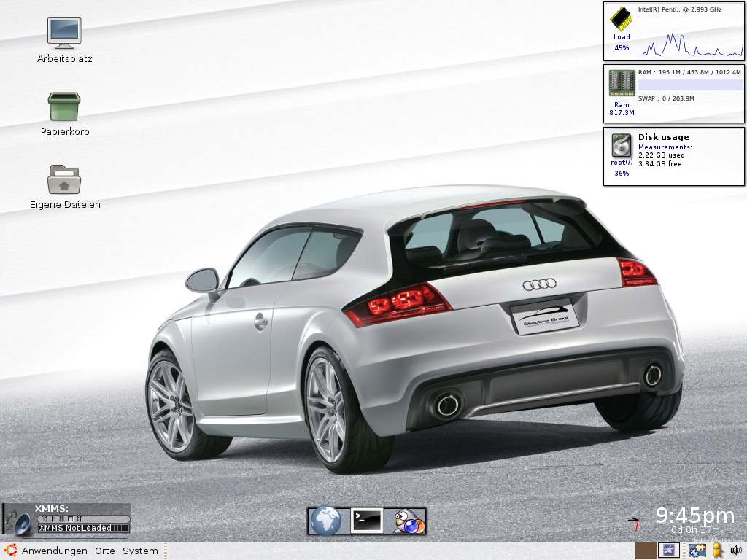Click the 'Disk usage' heading
Viewport: 747px width, 560px height.
664,137
